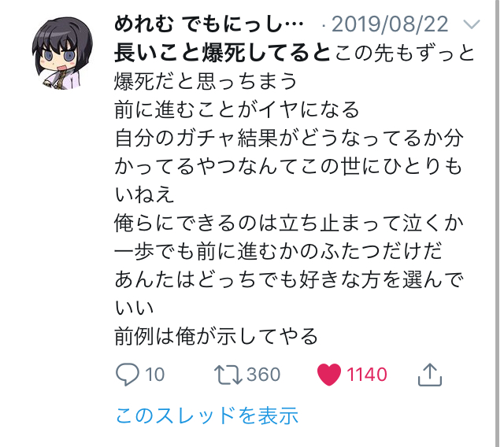
Task: Click the line 前に進むことがイヤになる
Action: tap(237, 110)
